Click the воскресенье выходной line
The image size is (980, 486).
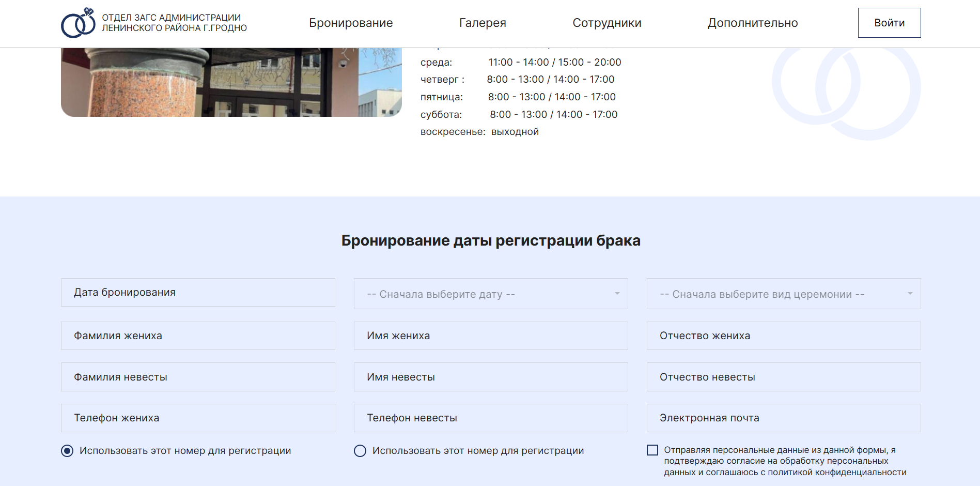pos(479,132)
